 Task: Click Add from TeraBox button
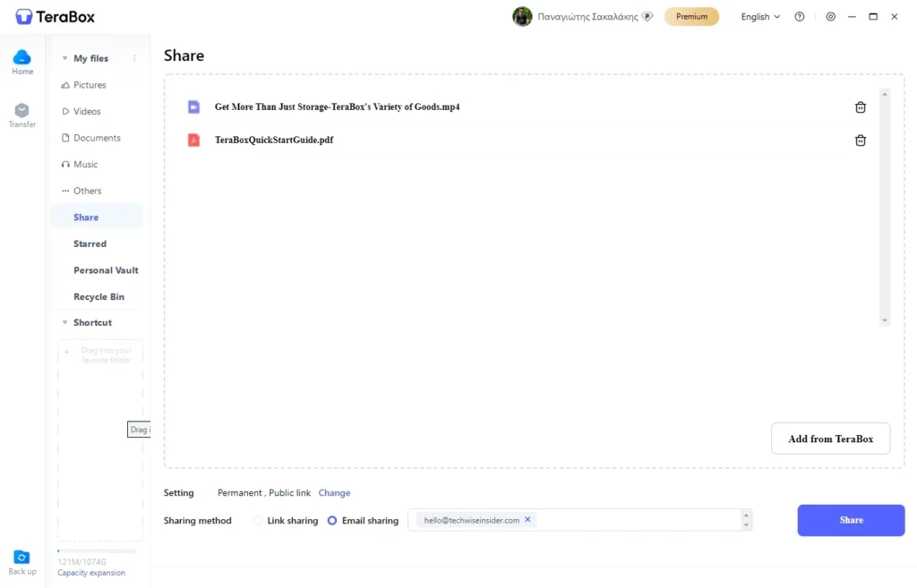click(x=830, y=439)
